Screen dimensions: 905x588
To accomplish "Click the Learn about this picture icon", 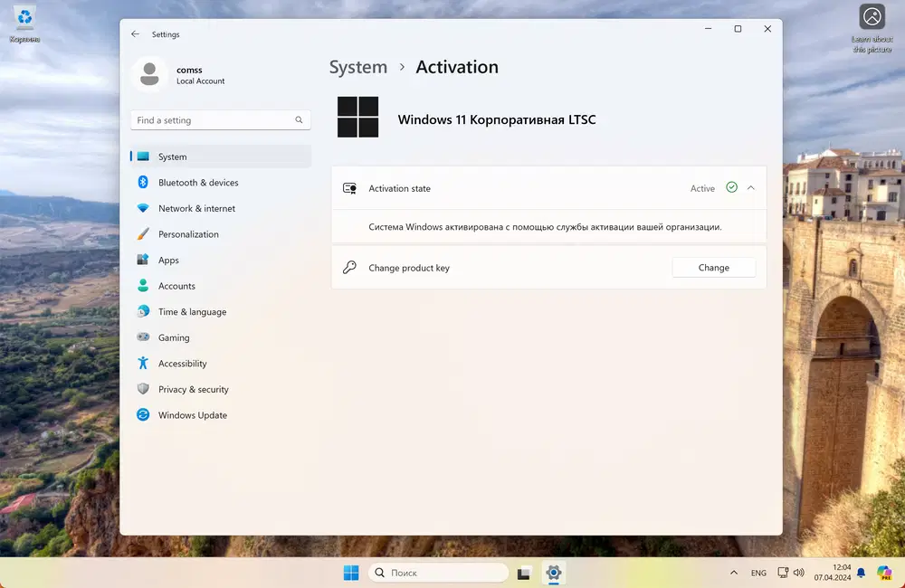I will (872, 28).
